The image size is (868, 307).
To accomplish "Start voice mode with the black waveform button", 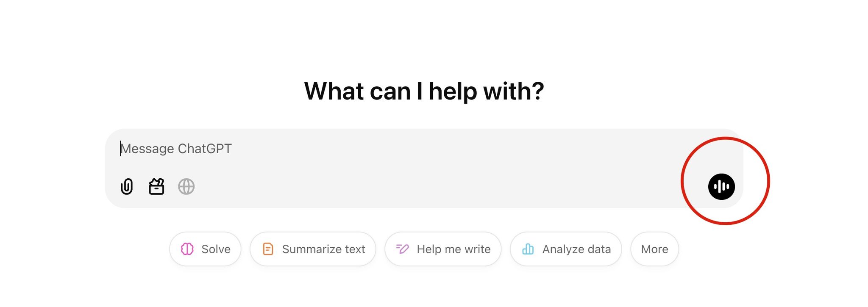I will (x=721, y=186).
